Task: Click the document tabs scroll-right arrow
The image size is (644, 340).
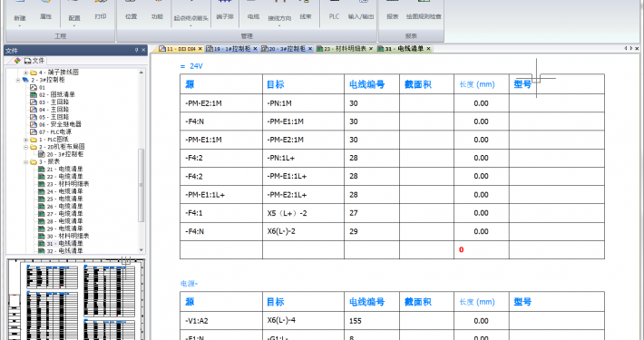Action: point(631,48)
